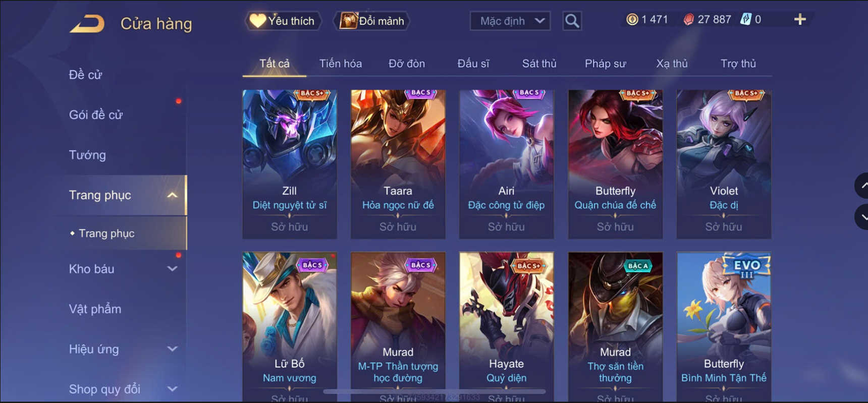868x403 pixels.
Task: Switch to the Sát thủ tab
Action: [x=539, y=64]
